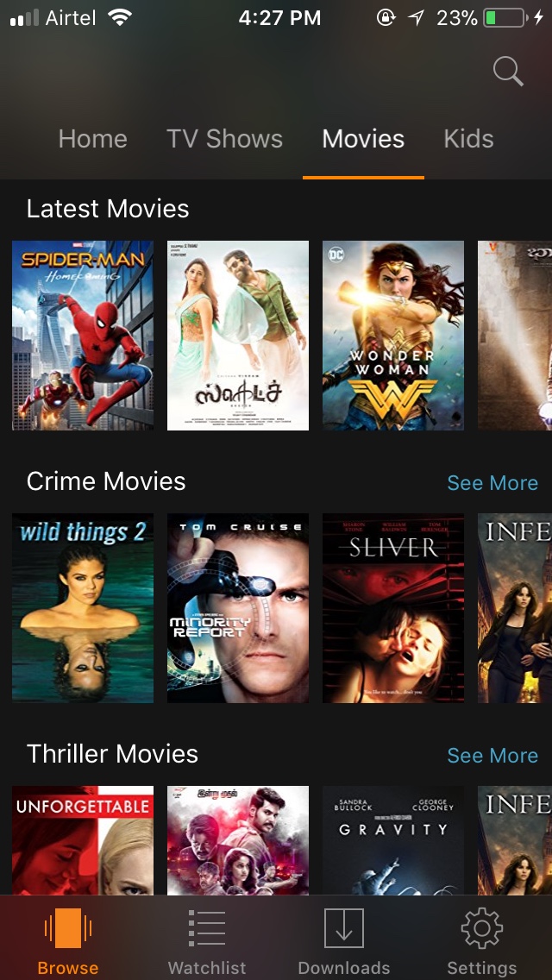Tap the Wi-Fi status icon
The width and height of the screenshot is (552, 980).
(119, 17)
